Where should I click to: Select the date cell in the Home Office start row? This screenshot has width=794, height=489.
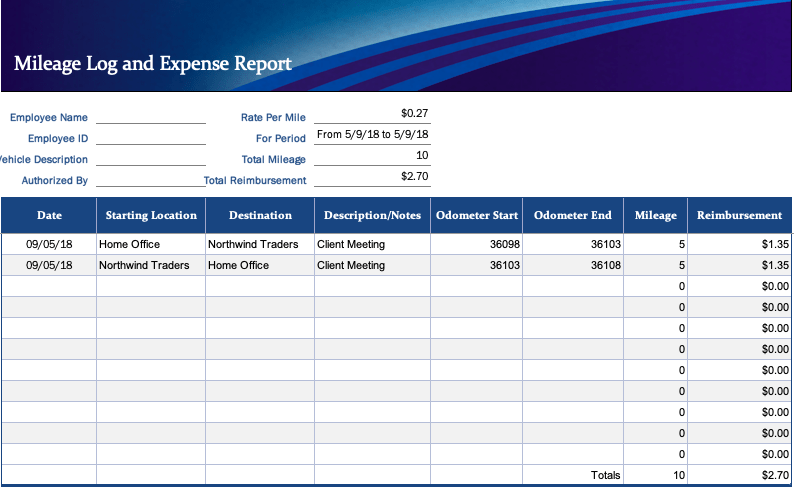[49, 244]
